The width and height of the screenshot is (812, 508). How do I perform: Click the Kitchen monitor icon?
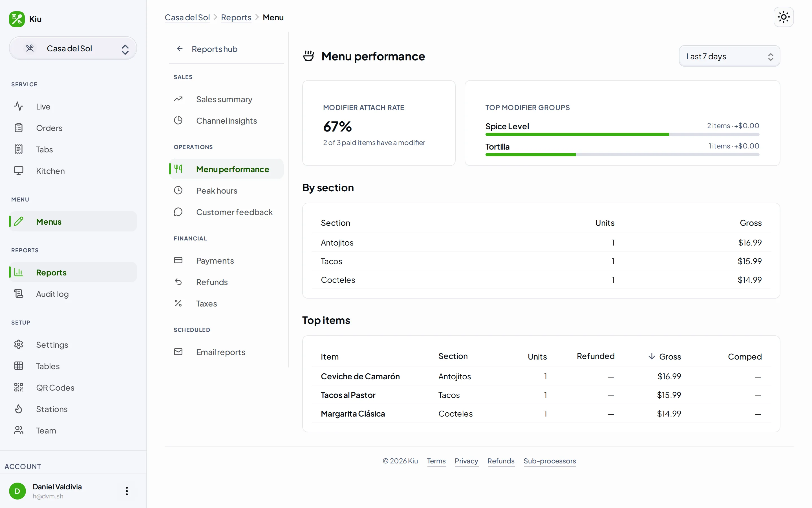click(x=18, y=171)
